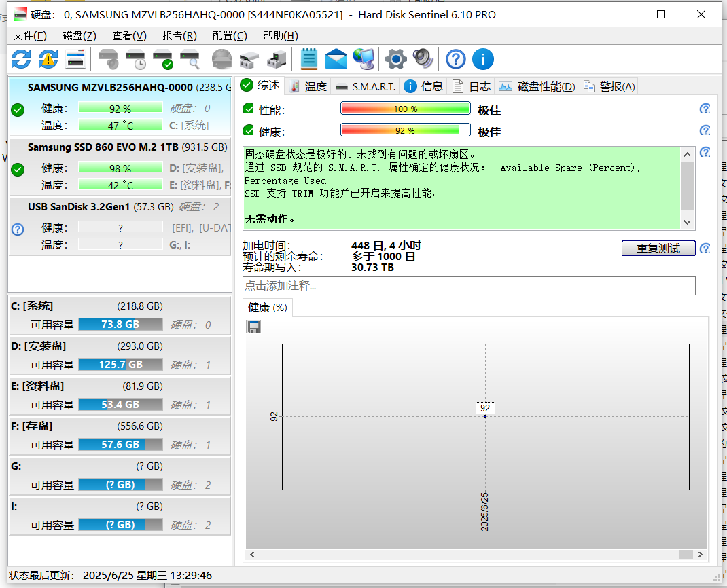Click help icon next to health row
This screenshot has height=588, width=727.
coord(705,130)
